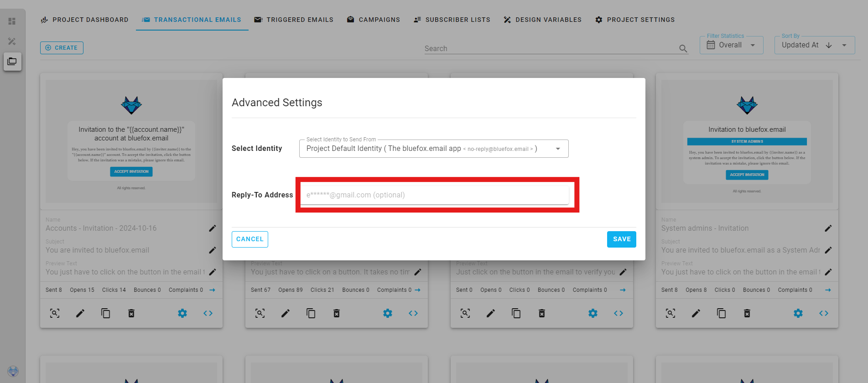Open statistics arrow on Sent 67 card
Screen dimensions: 868x383
417,290
